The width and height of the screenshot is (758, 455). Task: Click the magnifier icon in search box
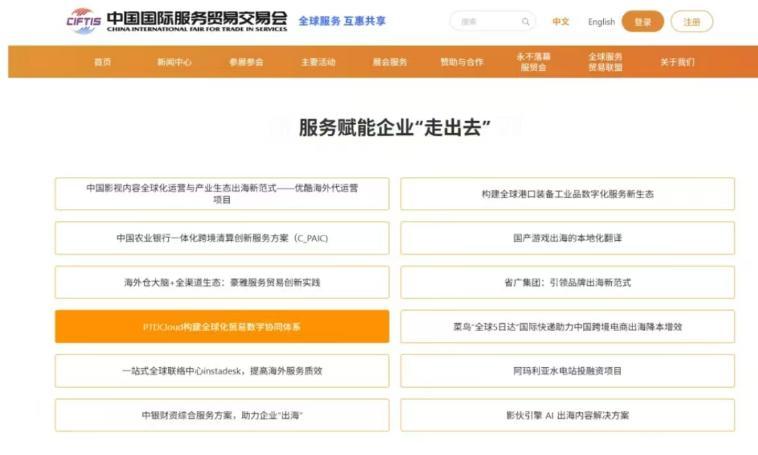[x=525, y=22]
